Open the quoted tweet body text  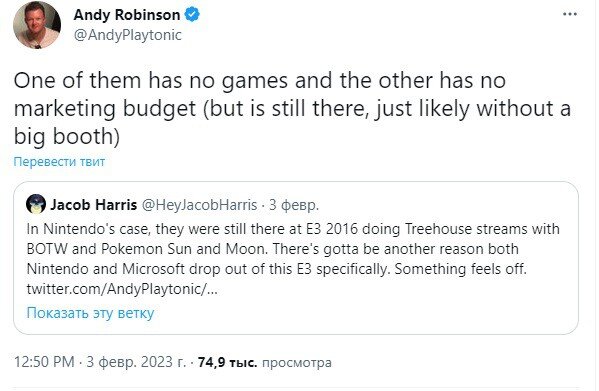click(x=293, y=259)
